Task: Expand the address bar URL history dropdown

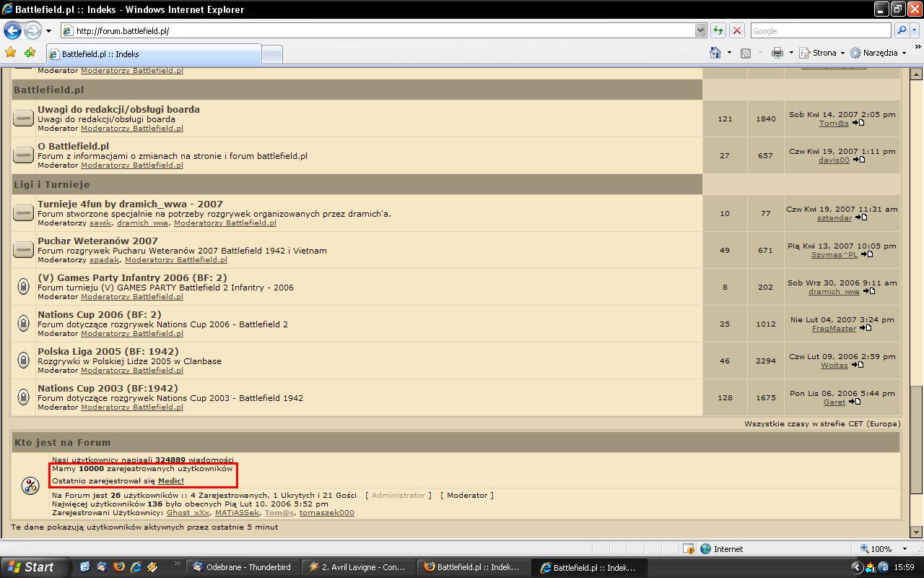Action: point(700,30)
